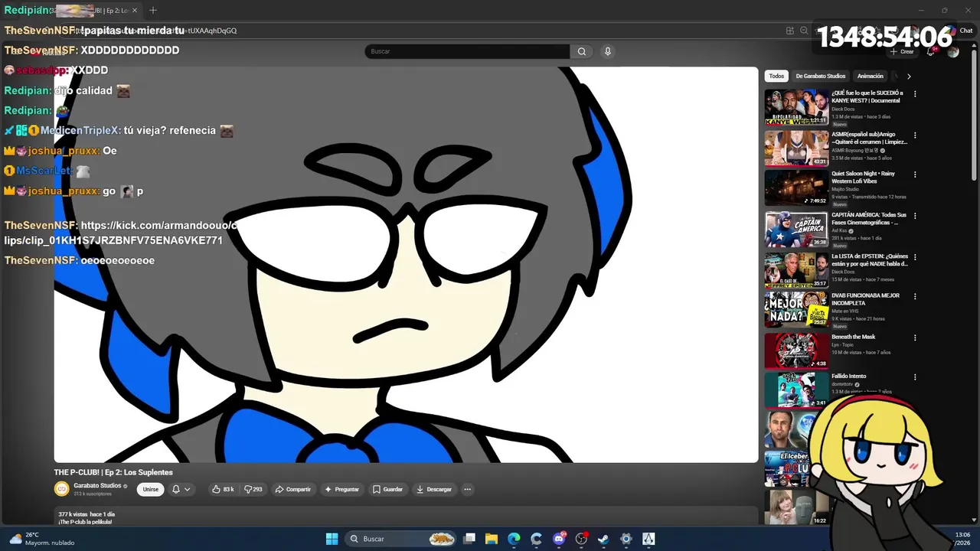
Task: Open options menu for DVAB video
Action: (x=915, y=297)
